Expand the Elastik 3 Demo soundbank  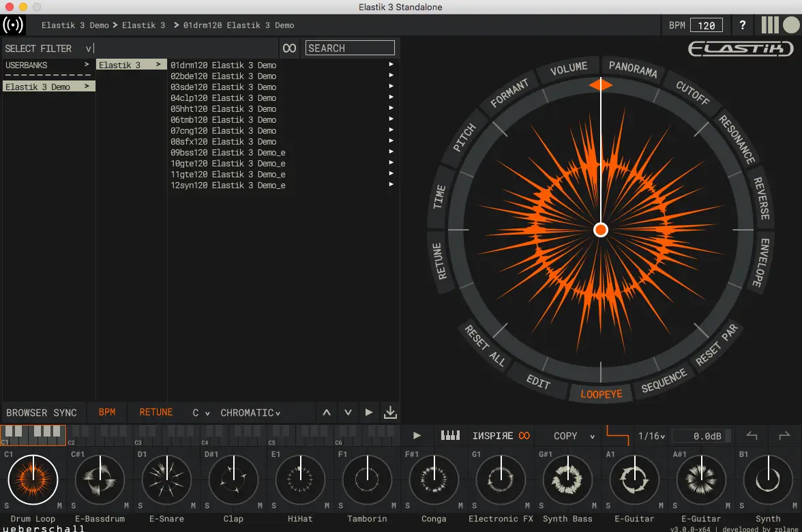point(48,87)
